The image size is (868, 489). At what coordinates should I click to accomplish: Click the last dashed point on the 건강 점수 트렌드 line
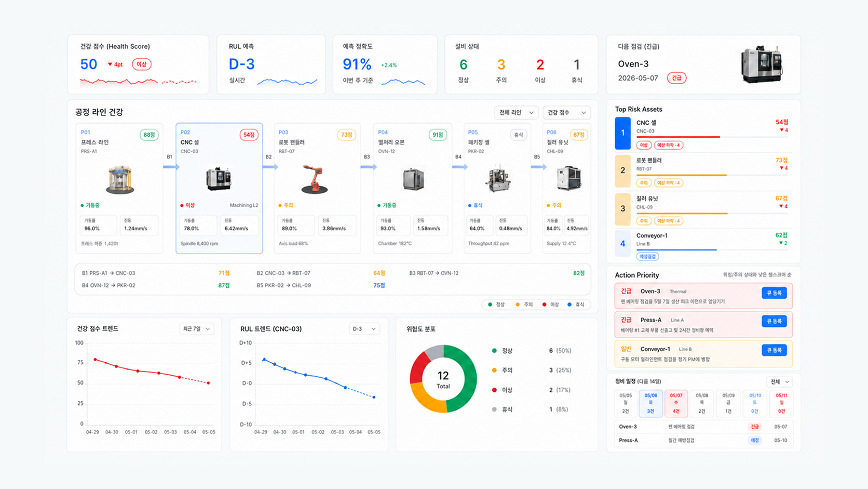tap(209, 383)
